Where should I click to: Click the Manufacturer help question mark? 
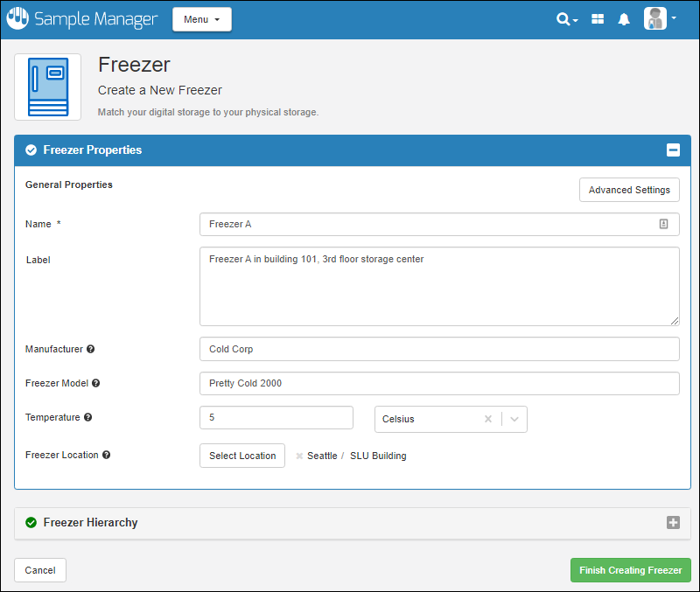click(x=91, y=349)
